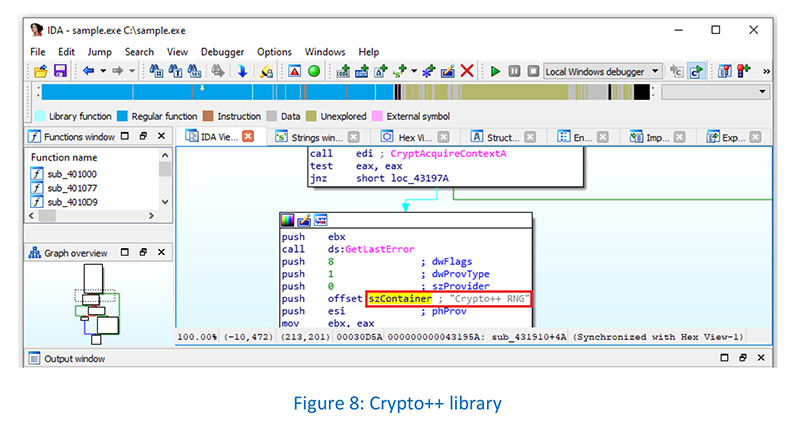
Task: Expand the toolbar overflow chevron
Action: (766, 72)
